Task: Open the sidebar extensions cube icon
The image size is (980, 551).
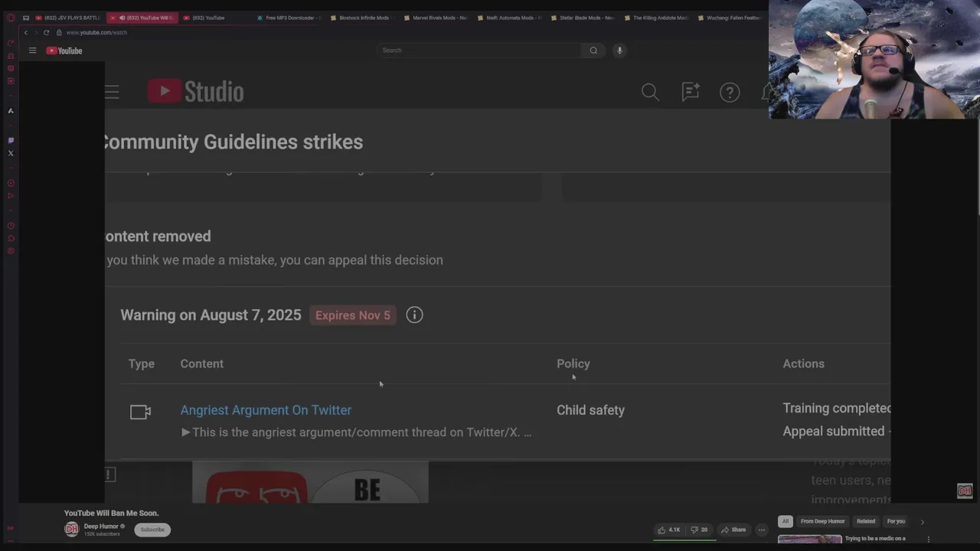Action: (11, 238)
